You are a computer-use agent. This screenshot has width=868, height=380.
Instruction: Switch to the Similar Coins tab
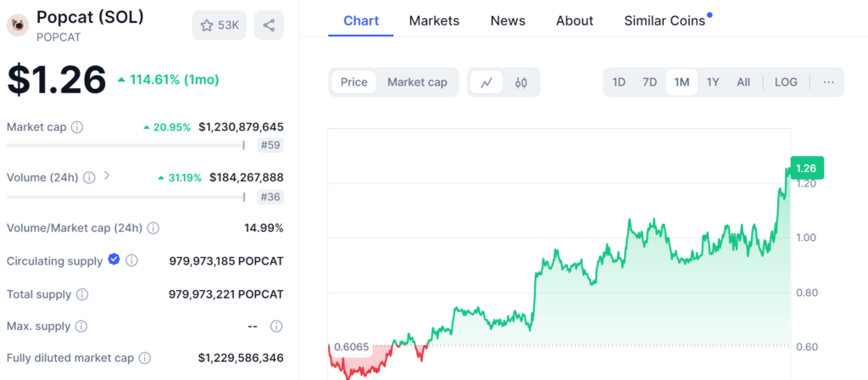click(x=665, y=20)
